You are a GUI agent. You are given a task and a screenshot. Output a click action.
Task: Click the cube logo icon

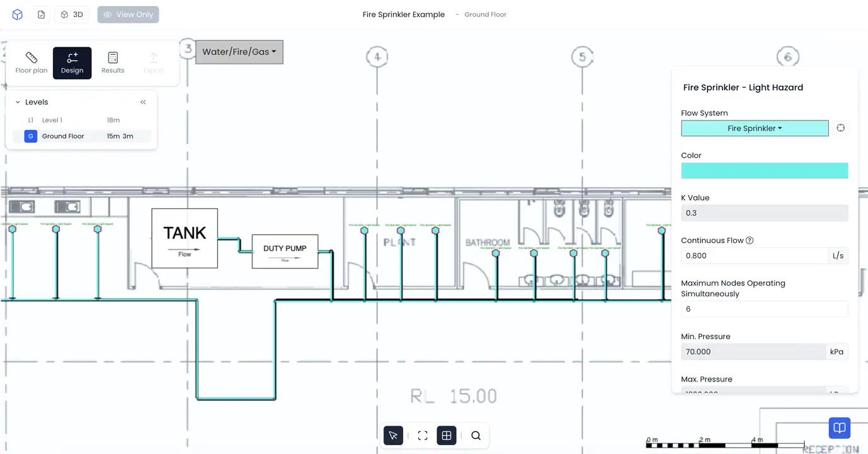point(18,15)
